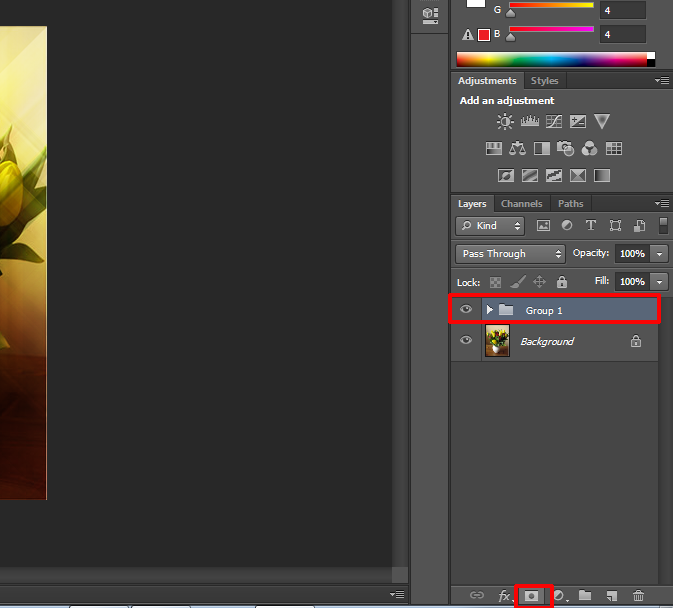The width and height of the screenshot is (673, 608).
Task: Toggle filter for type layers
Action: point(591,225)
